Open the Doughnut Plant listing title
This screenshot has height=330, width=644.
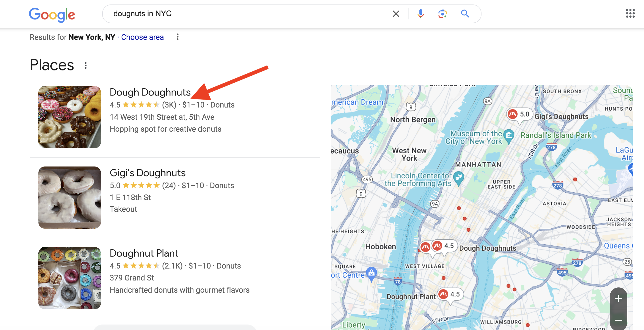144,253
